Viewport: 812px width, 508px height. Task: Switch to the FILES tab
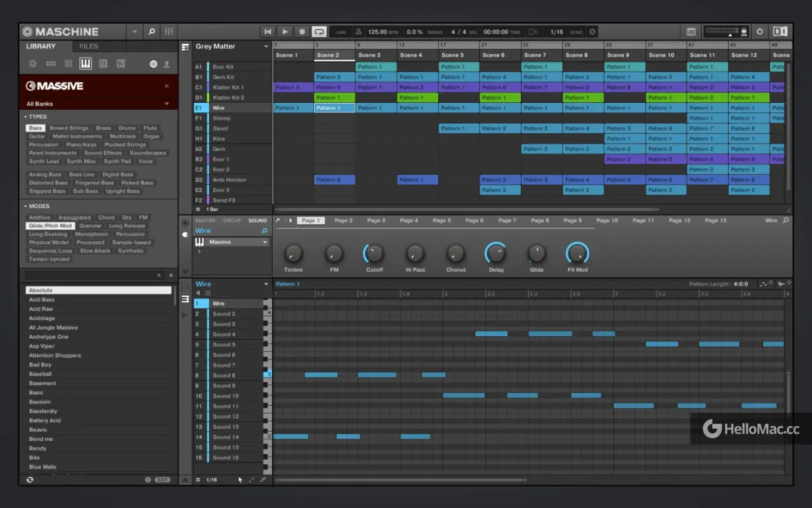point(89,46)
